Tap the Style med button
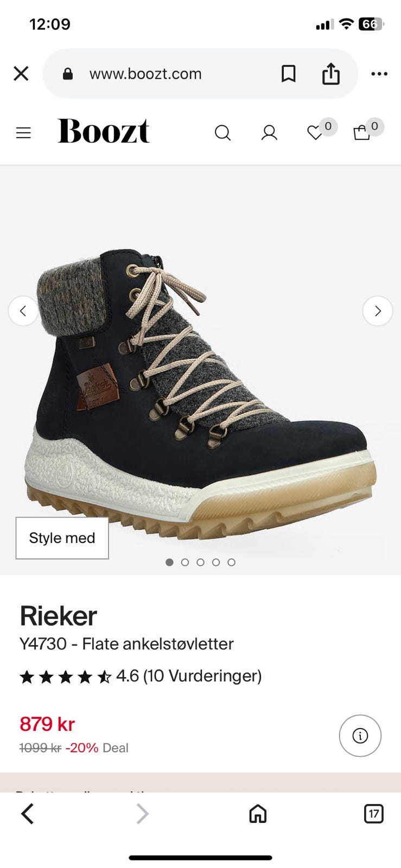Image resolution: width=401 pixels, height=868 pixels. pos(62,538)
